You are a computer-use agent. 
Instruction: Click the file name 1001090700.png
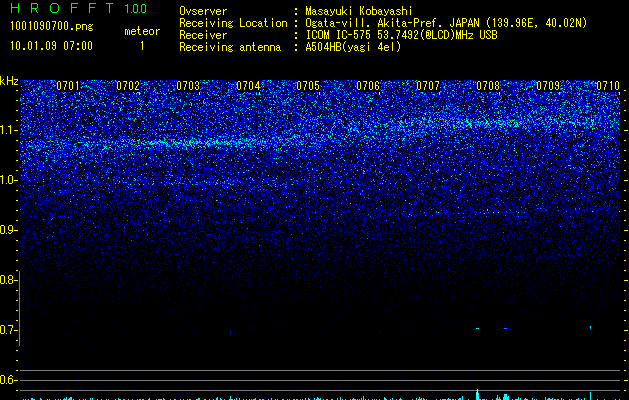pyautogui.click(x=52, y=27)
